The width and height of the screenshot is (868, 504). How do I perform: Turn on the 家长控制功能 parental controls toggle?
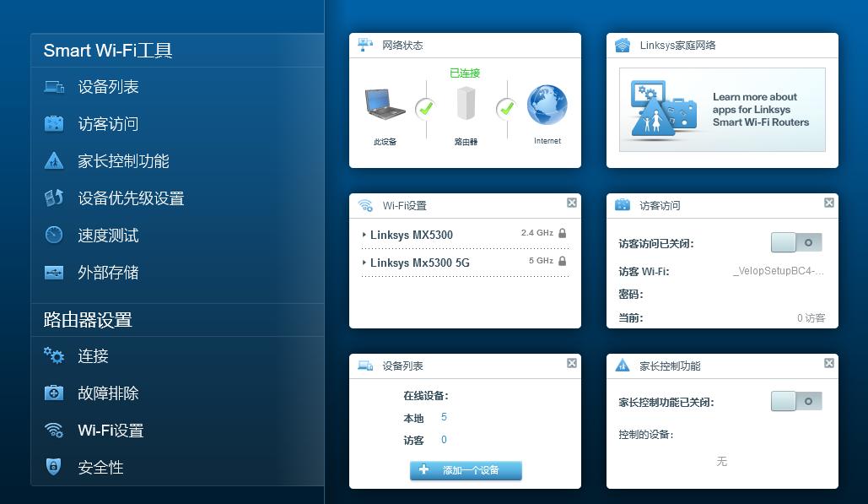[797, 401]
